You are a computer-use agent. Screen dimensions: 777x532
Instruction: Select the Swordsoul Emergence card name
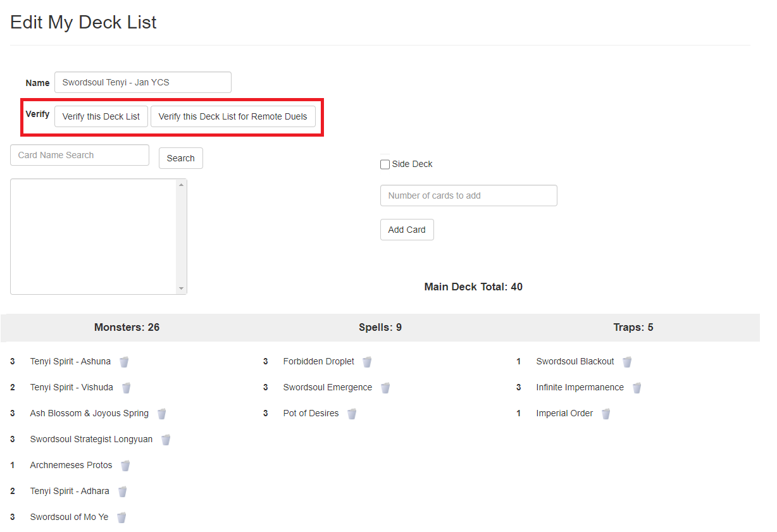point(328,388)
